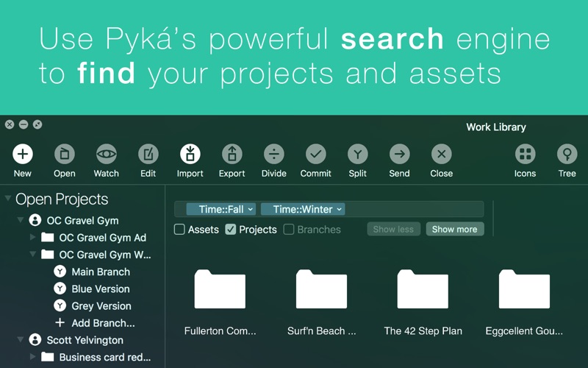Expand the Business card red... folder
Screen dimensions: 588x368
pos(33,357)
